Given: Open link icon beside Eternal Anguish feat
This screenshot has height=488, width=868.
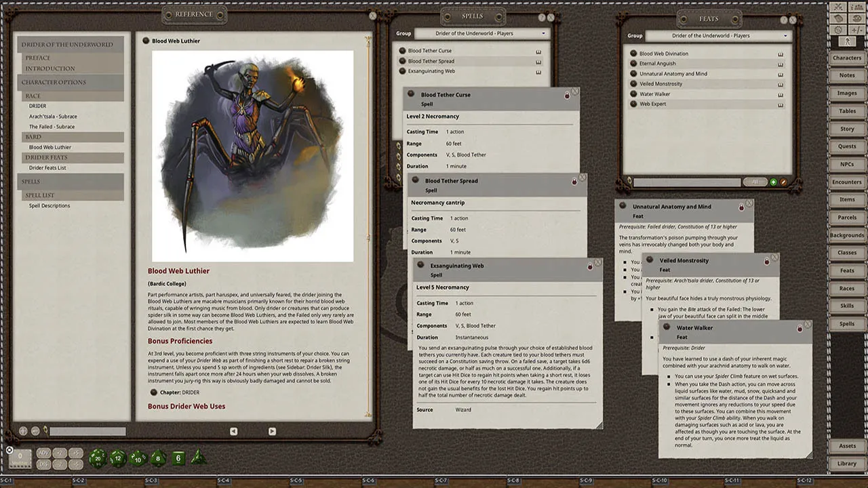Looking at the screenshot, I should (x=634, y=64).
